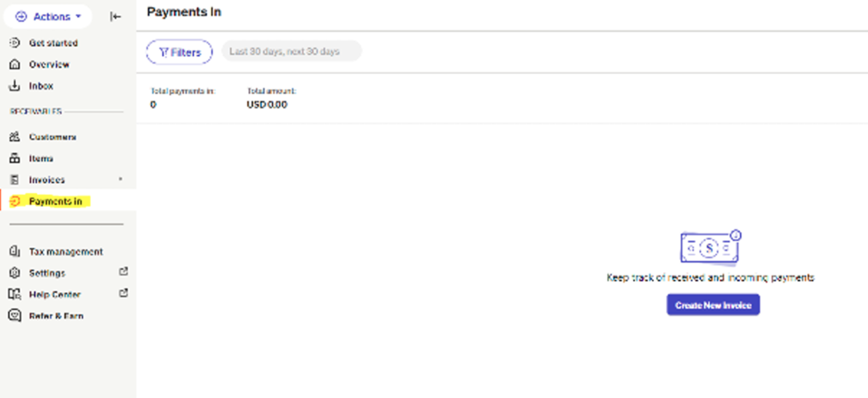The image size is (868, 398).
Task: Click the Payments in icon
Action: [14, 202]
